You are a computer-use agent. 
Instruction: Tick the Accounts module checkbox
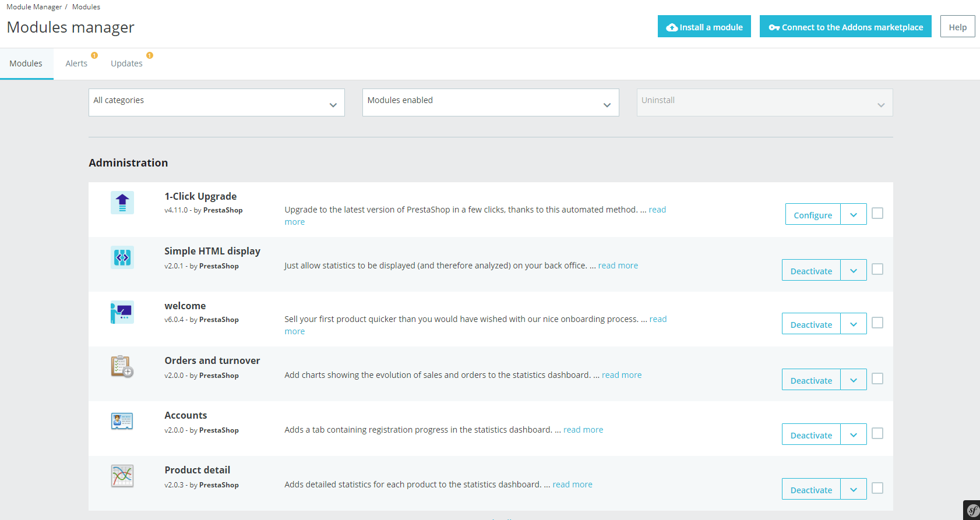(877, 433)
